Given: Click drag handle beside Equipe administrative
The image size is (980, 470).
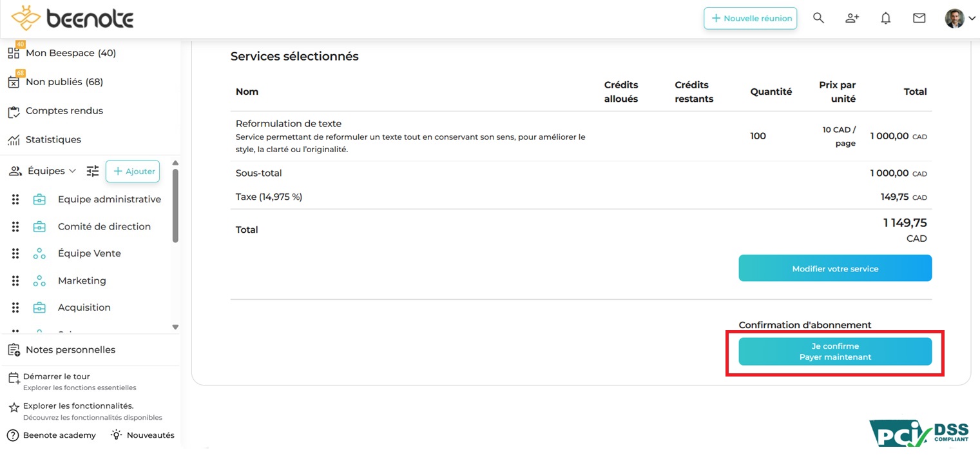Looking at the screenshot, I should point(16,199).
